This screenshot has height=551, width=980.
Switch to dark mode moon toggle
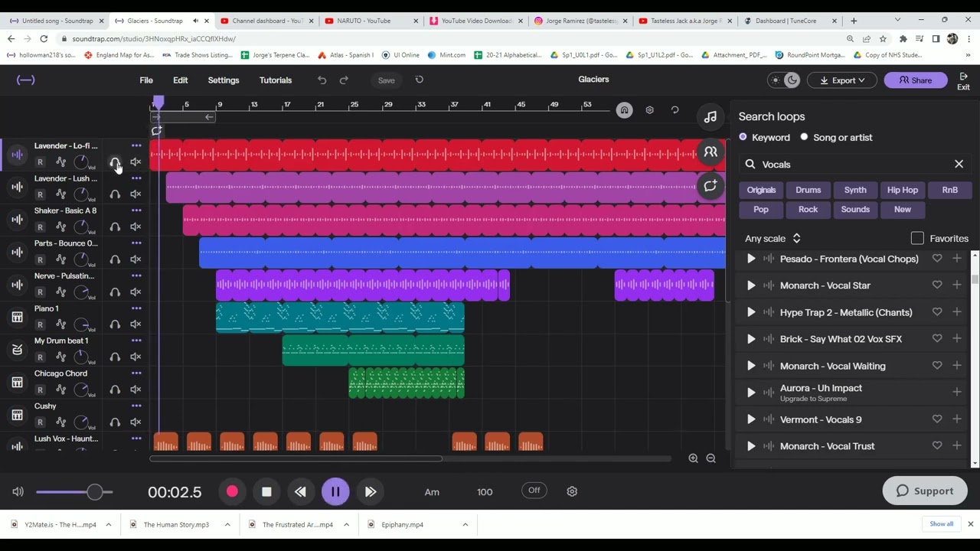click(x=792, y=80)
